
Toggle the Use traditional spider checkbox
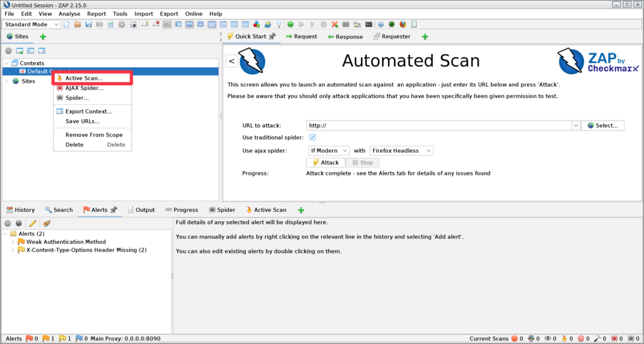(313, 137)
